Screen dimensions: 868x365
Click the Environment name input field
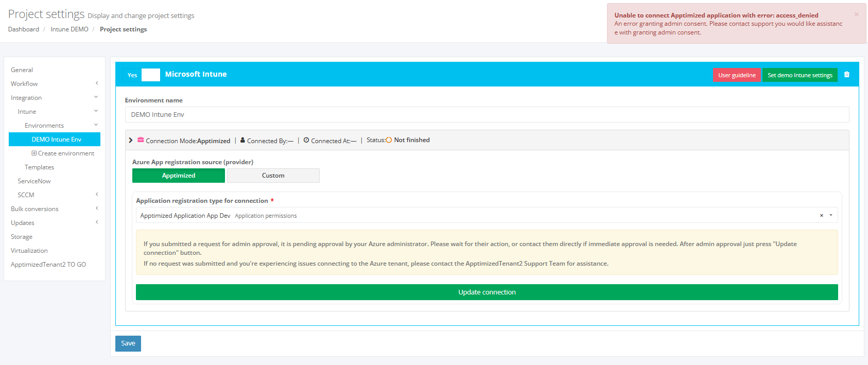487,115
